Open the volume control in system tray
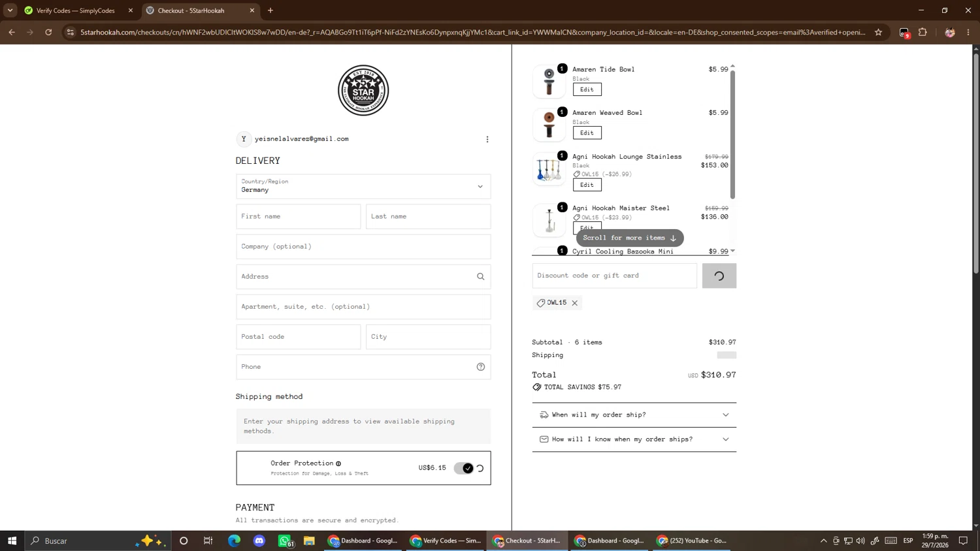Image resolution: width=980 pixels, height=551 pixels. pos(860,541)
